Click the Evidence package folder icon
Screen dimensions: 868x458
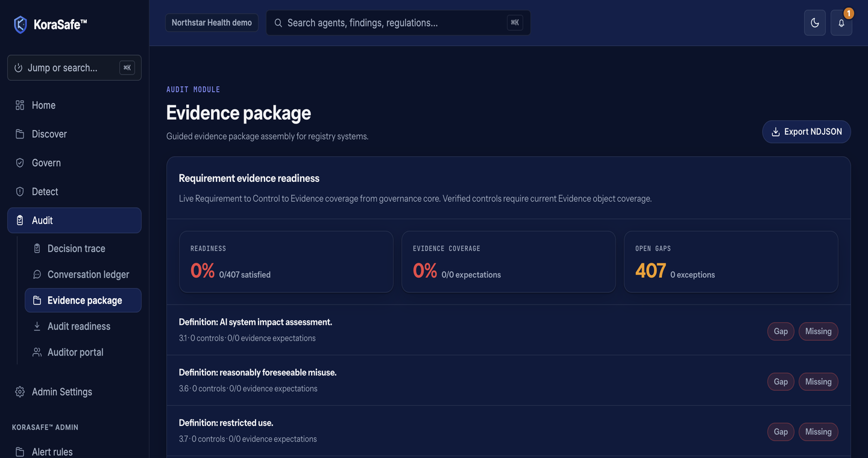37,300
